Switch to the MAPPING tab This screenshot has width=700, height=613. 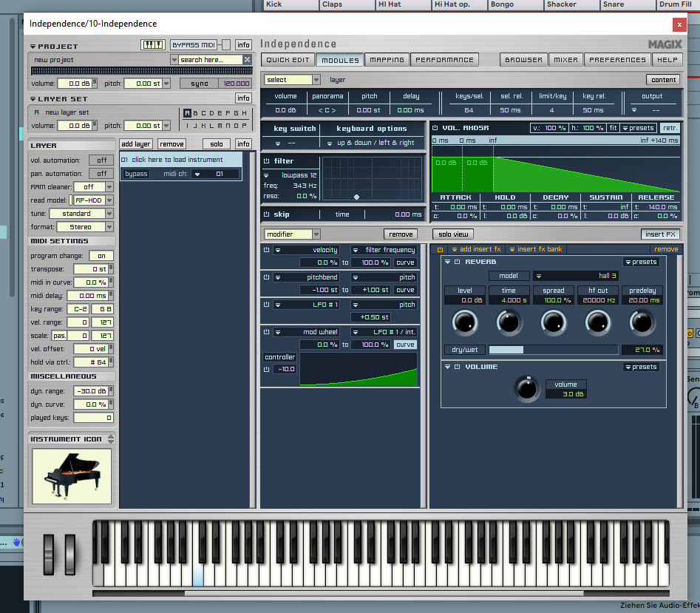[x=387, y=60]
